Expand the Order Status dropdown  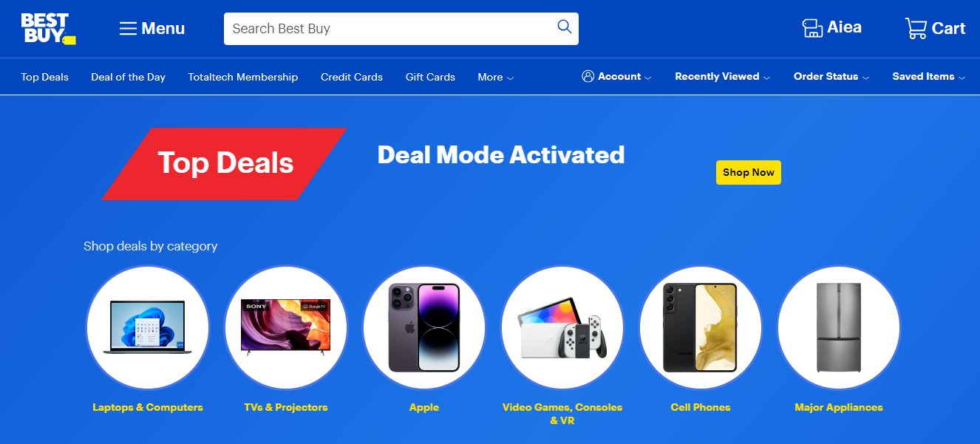831,76
